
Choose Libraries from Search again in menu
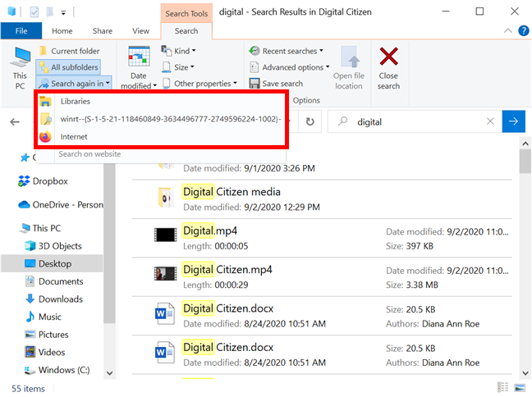[161, 101]
